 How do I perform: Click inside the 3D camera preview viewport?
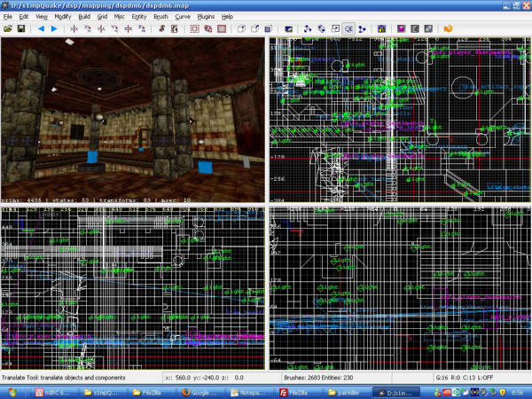[x=133, y=120]
